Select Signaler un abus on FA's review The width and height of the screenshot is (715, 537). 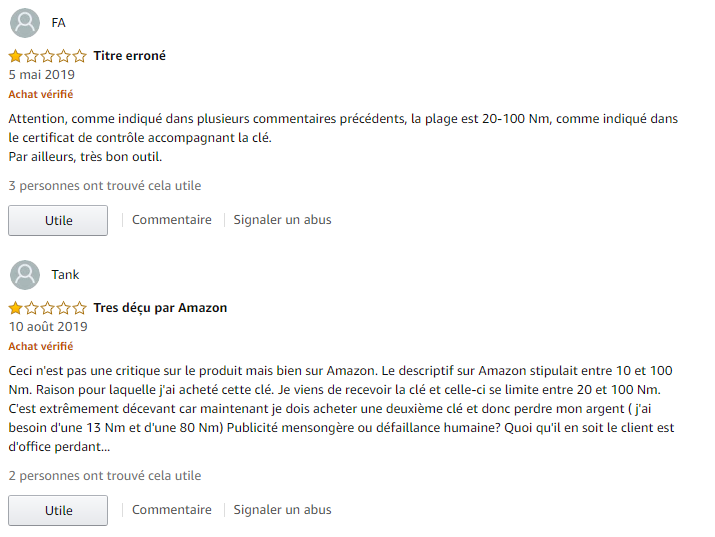[282, 220]
